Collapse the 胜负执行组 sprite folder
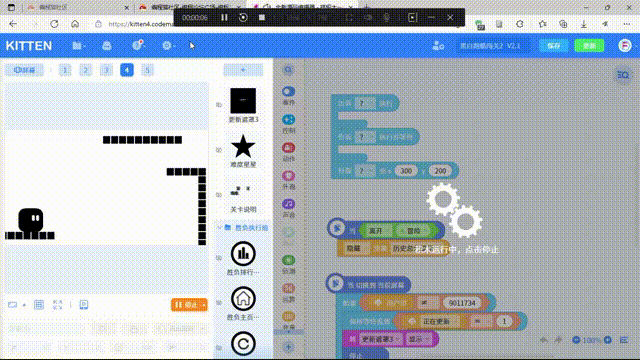Screen dimensions: 640x360 click(219, 227)
